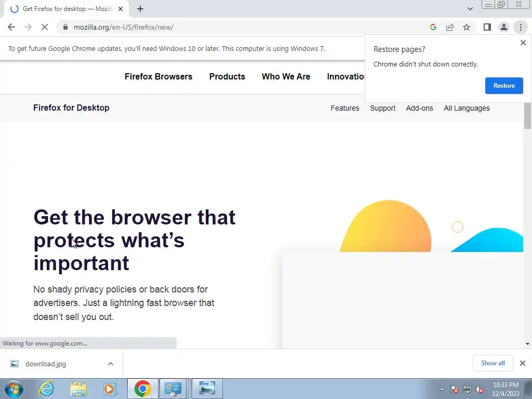The width and height of the screenshot is (532, 399).
Task: Open the Innovation menu
Action: (x=345, y=76)
